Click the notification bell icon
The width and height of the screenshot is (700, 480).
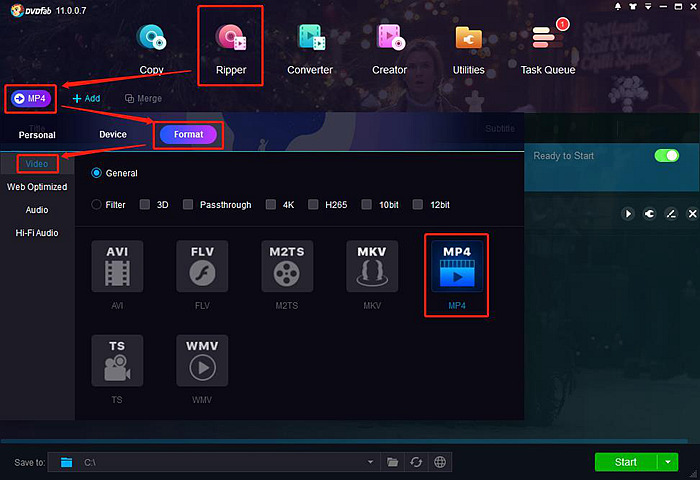click(x=618, y=6)
